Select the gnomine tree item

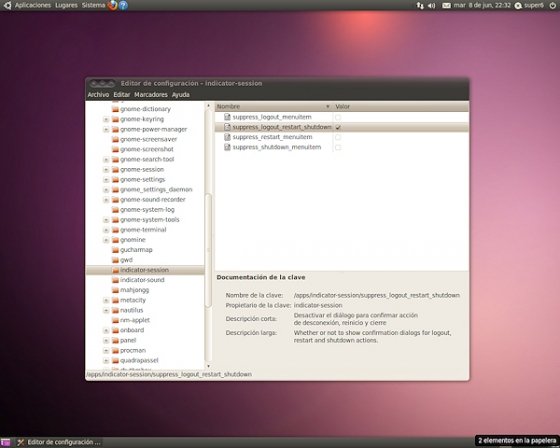coord(133,240)
